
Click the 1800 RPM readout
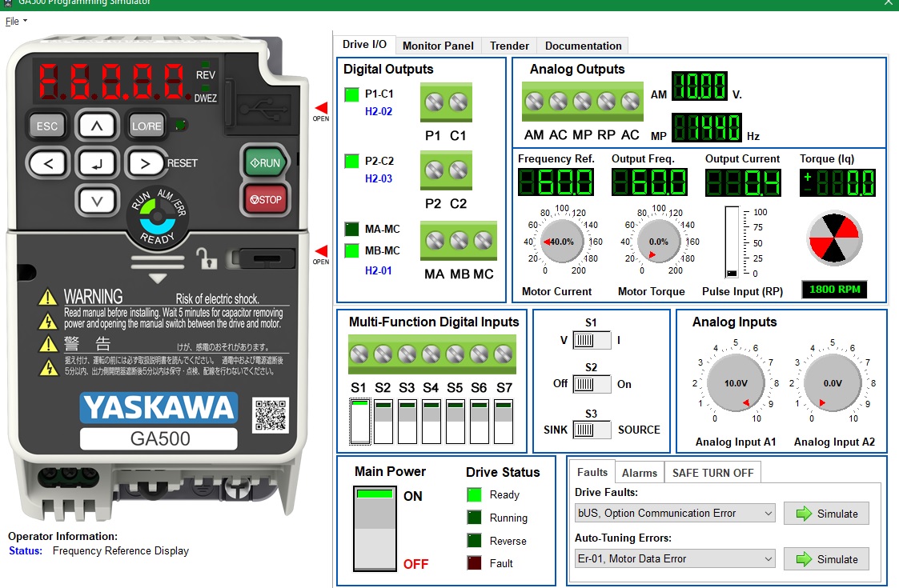834,290
